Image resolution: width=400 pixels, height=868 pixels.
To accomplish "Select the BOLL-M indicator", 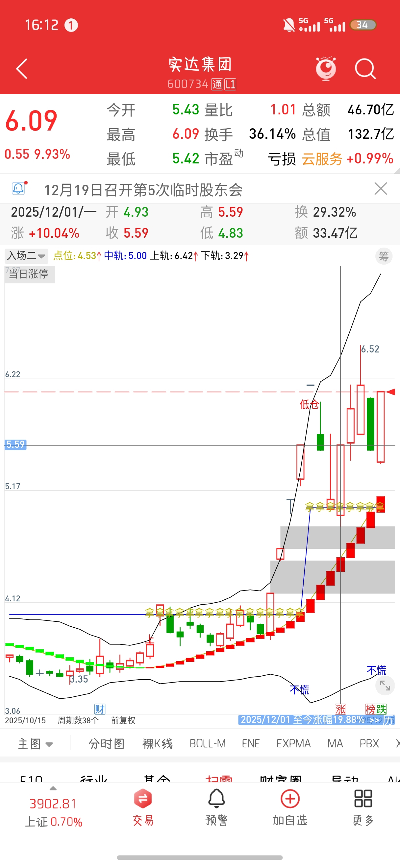I will (208, 744).
